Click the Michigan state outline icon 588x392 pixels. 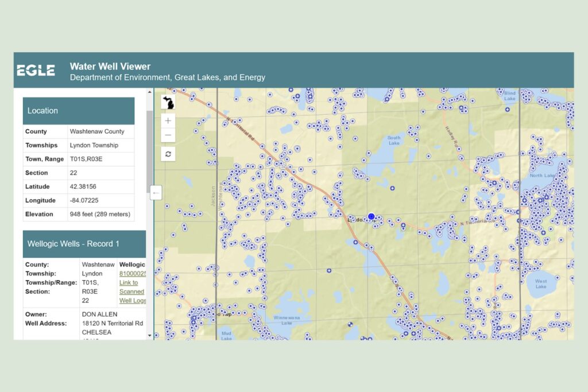click(168, 102)
